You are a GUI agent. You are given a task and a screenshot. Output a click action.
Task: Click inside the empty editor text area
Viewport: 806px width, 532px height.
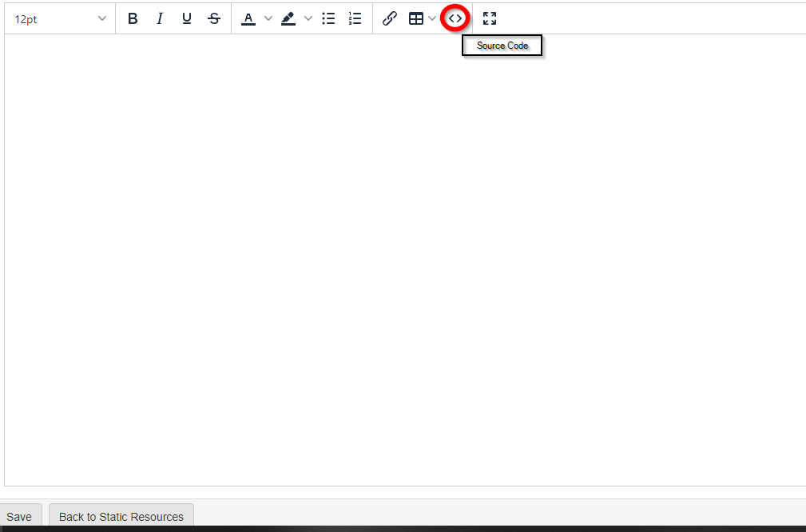(x=399, y=256)
